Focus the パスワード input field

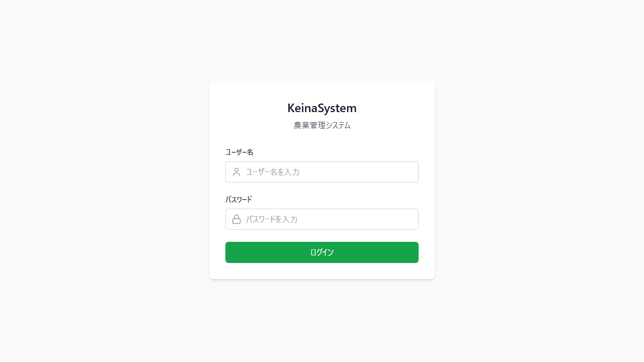[322, 219]
